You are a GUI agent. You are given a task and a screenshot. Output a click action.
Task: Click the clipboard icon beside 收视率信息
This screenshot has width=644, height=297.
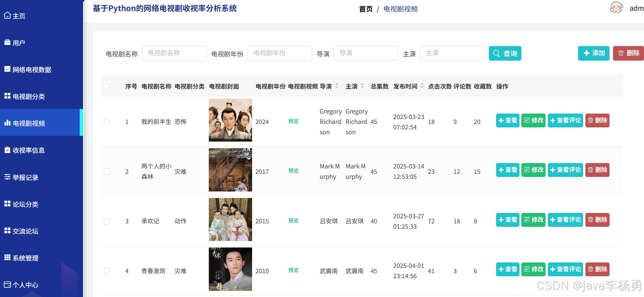pyautogui.click(x=7, y=150)
